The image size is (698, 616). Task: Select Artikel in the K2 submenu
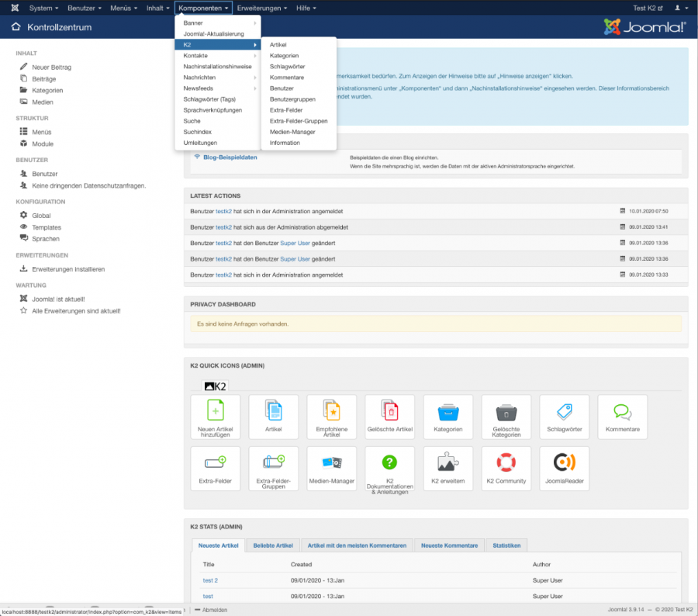(299, 44)
